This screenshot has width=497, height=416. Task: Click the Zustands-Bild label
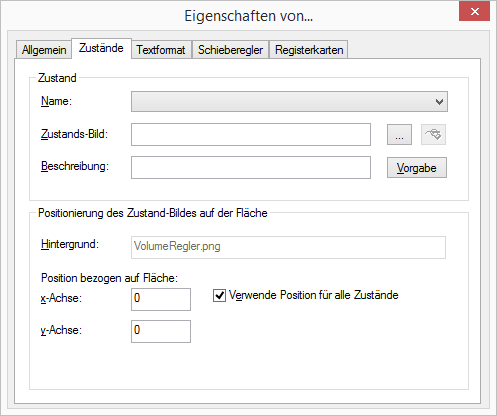pyautogui.click(x=74, y=134)
